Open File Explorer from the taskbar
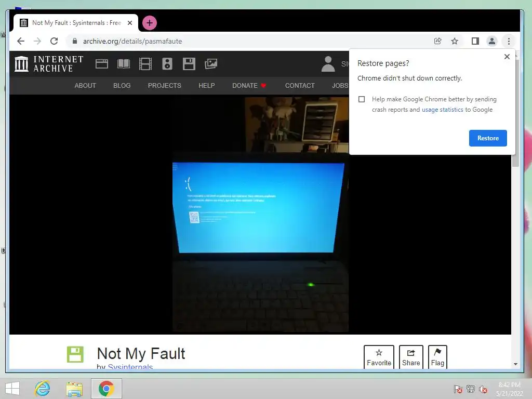 pos(74,389)
